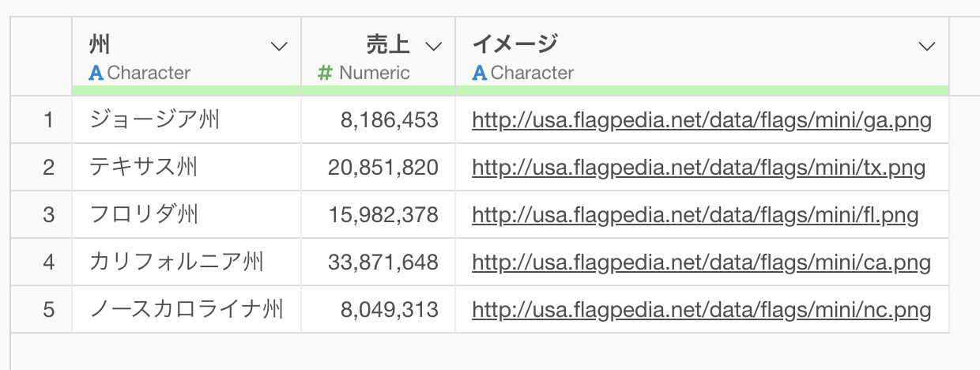Visit the nc.png flag URL link
The width and height of the screenshot is (980, 370).
point(701,310)
